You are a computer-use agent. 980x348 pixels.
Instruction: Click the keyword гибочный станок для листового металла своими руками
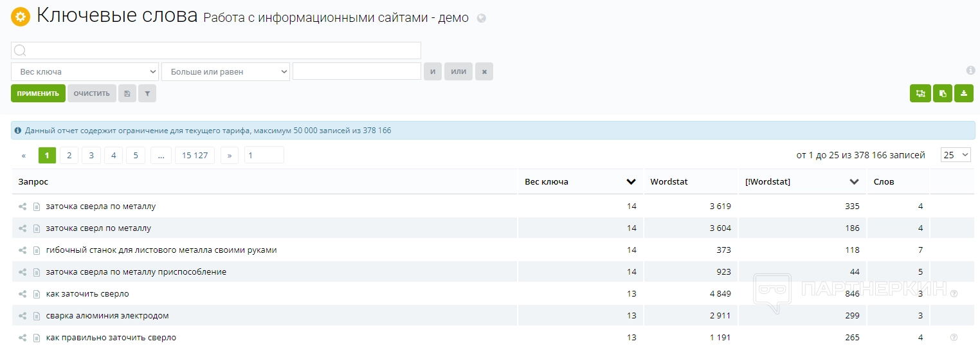[x=161, y=250]
